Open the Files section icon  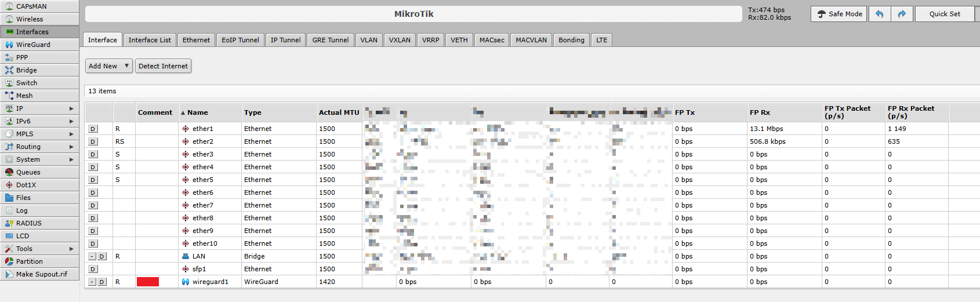pos(9,198)
